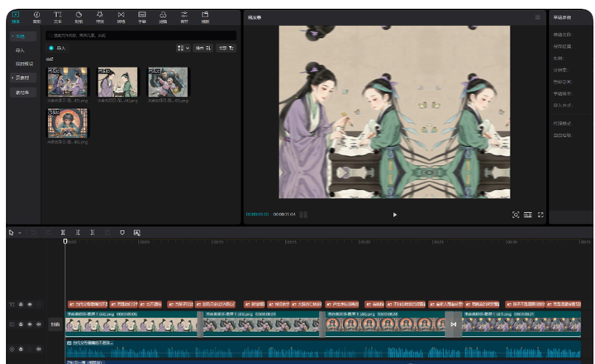This screenshot has width=595, height=364.
Task: Select the first orange subtitle clip on the text track
Action: 88,304
